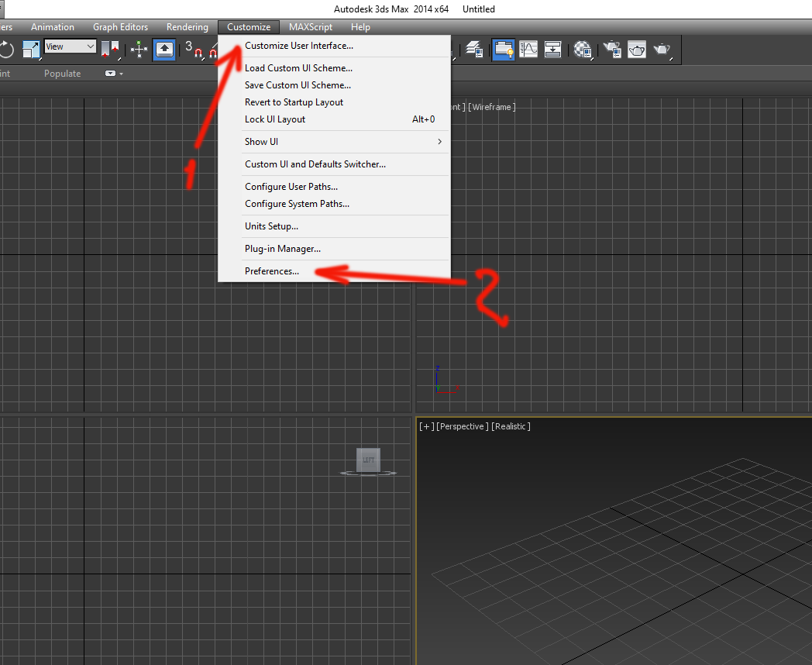Expand the Show UI submenu
The image size is (812, 665).
tap(335, 141)
